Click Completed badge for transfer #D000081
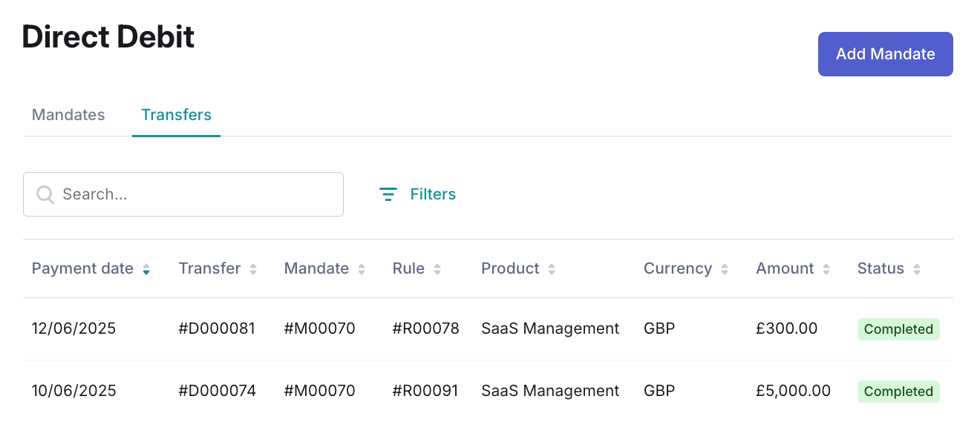The image size is (980, 422). click(x=898, y=329)
